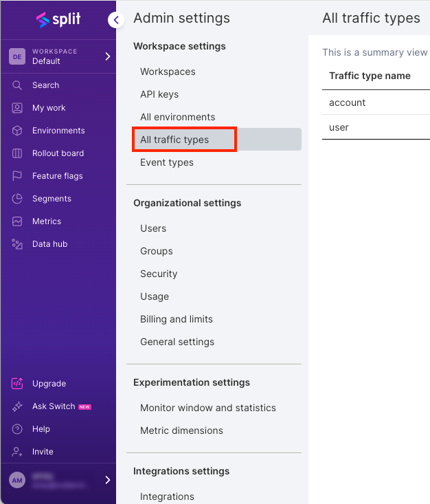Open Feature flags
Screen dimensions: 430x504
coord(58,176)
